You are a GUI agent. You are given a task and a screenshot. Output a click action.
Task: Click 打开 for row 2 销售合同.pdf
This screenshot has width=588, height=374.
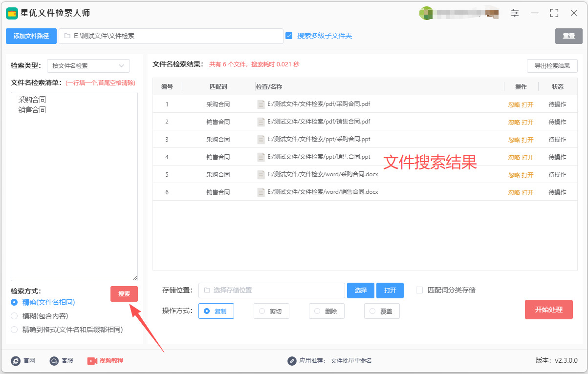tap(527, 122)
